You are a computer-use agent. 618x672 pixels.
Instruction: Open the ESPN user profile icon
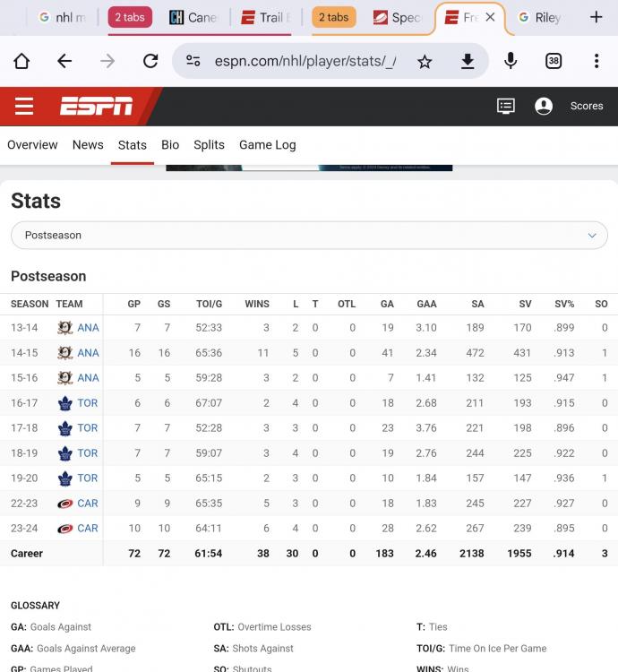[543, 106]
